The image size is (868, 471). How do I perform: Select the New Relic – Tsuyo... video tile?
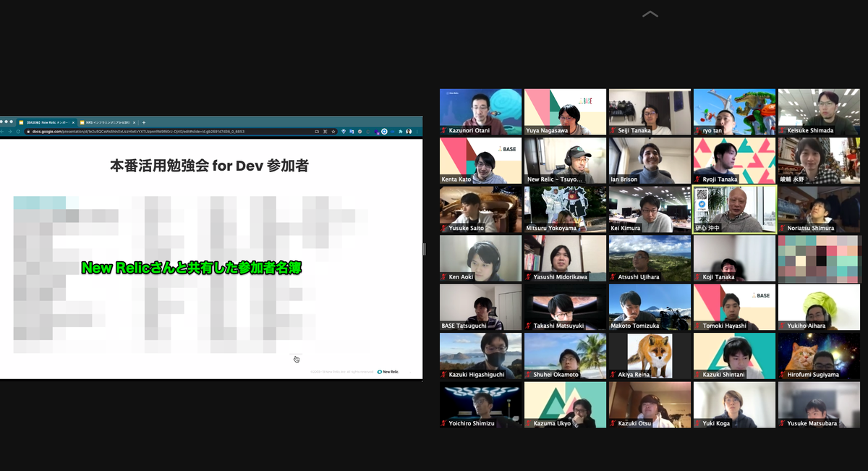(x=565, y=161)
